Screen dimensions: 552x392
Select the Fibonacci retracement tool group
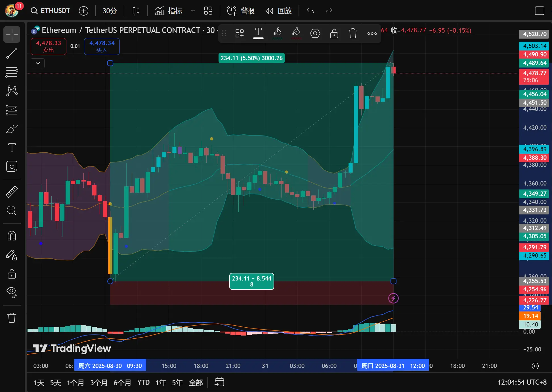tap(12, 72)
